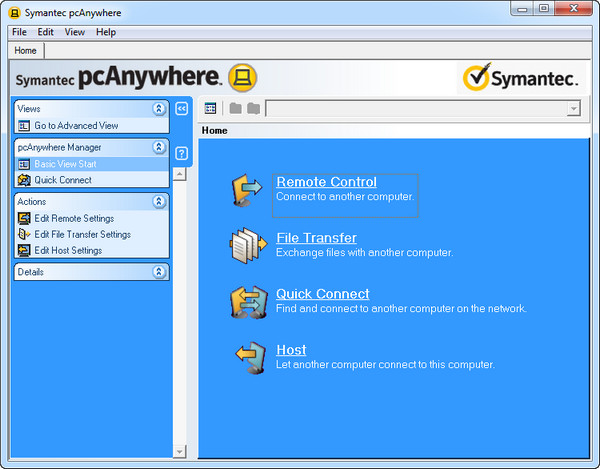
Task: Click inside the path combo box field
Action: (x=416, y=108)
